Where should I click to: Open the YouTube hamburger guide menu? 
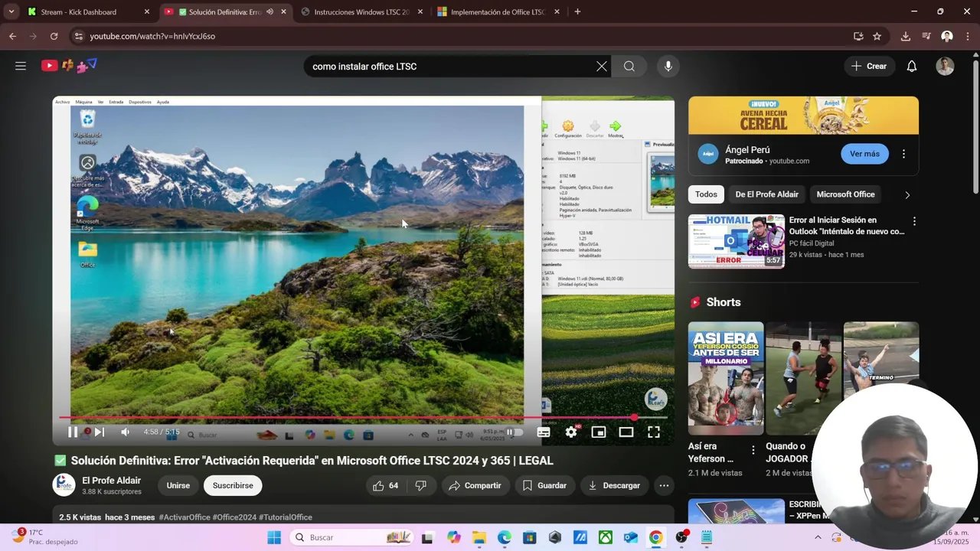point(21,66)
